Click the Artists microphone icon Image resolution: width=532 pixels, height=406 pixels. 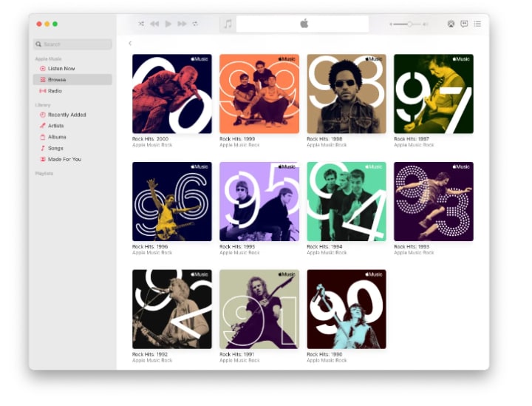pos(43,126)
